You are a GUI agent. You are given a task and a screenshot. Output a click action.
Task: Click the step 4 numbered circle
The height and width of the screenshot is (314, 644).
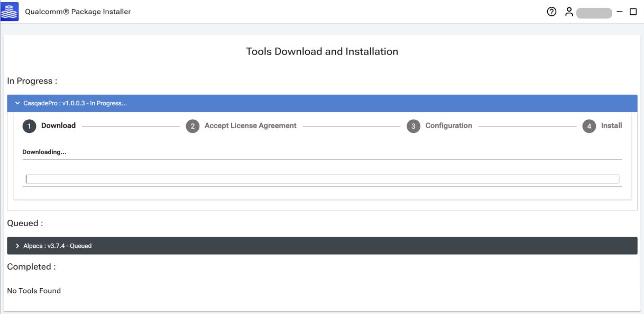[589, 126]
